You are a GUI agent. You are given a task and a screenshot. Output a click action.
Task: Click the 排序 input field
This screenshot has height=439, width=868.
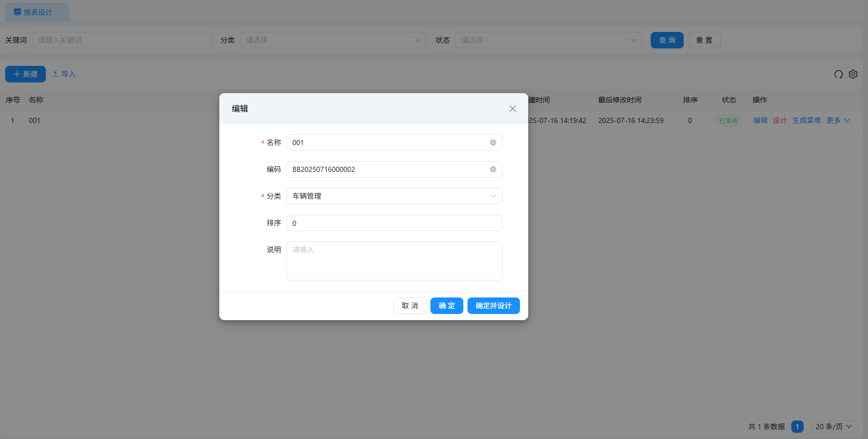[x=394, y=223]
